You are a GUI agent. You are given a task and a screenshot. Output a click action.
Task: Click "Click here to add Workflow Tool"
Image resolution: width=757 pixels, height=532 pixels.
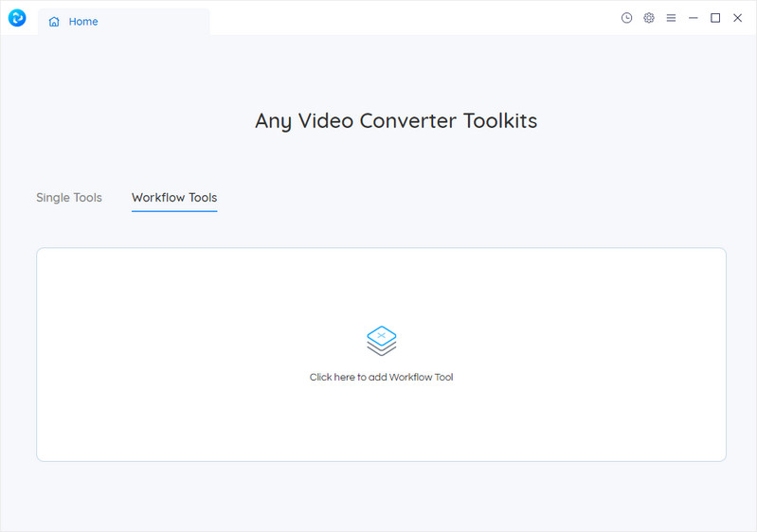click(382, 377)
